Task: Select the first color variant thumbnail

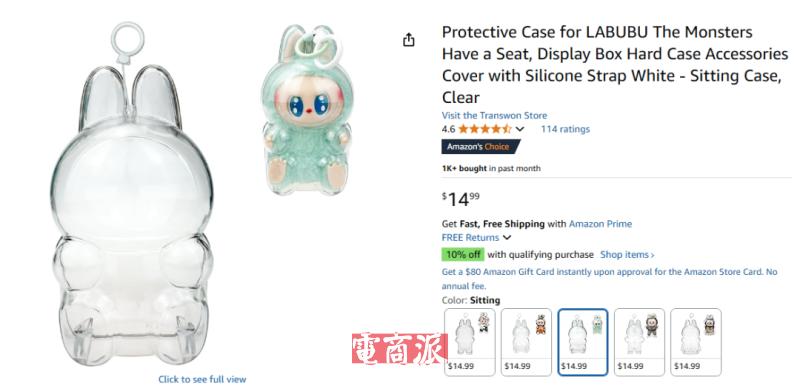Action: pyautogui.click(x=469, y=342)
